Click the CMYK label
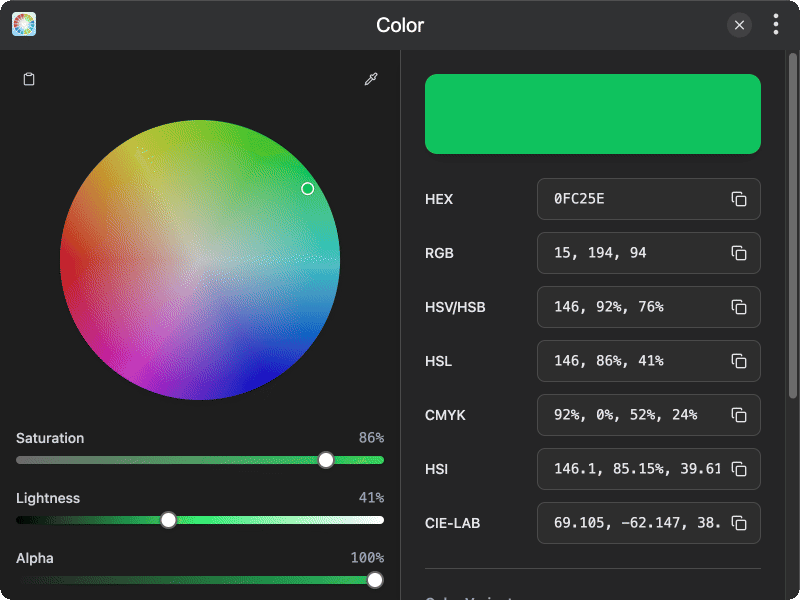This screenshot has width=800, height=600. point(445,415)
